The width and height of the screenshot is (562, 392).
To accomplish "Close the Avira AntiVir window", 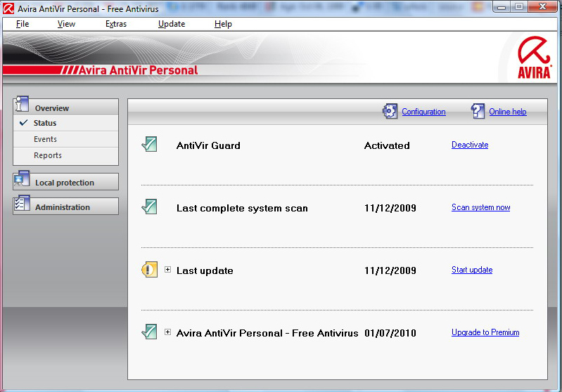I will point(542,7).
